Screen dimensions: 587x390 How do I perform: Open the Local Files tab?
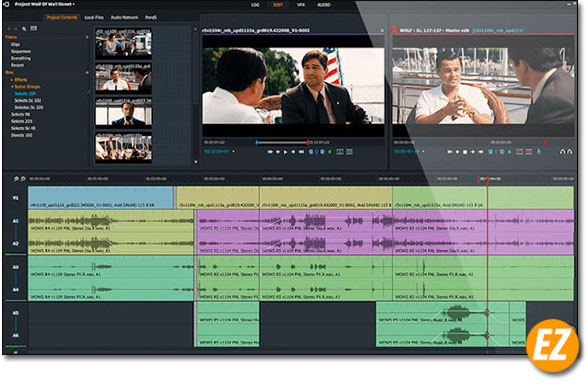(x=94, y=18)
